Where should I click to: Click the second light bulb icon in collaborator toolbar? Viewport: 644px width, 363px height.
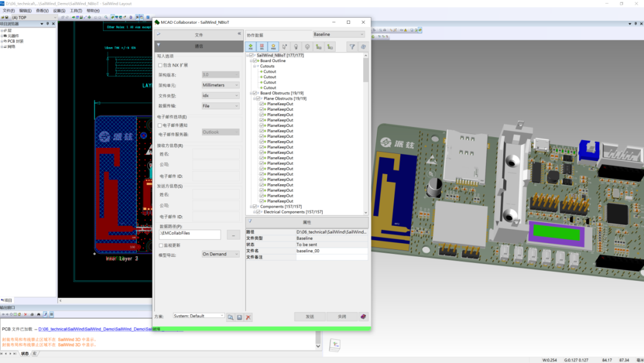[x=307, y=47]
